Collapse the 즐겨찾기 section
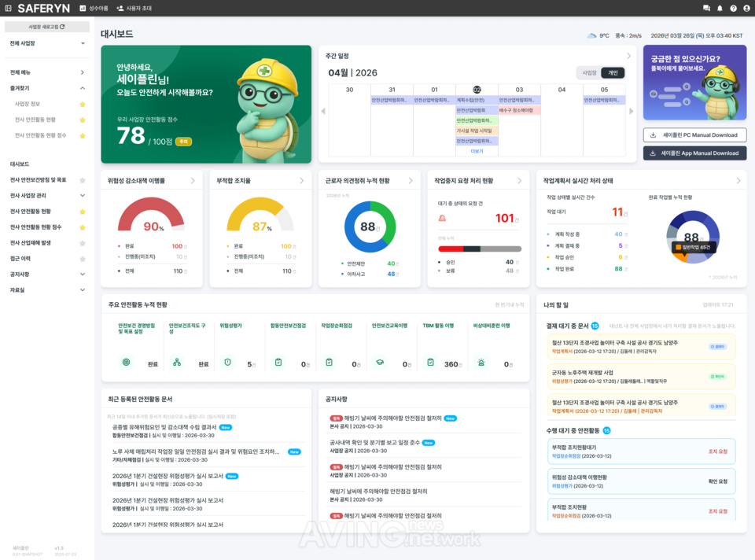Screen dimensions: 755x560 click(x=83, y=88)
